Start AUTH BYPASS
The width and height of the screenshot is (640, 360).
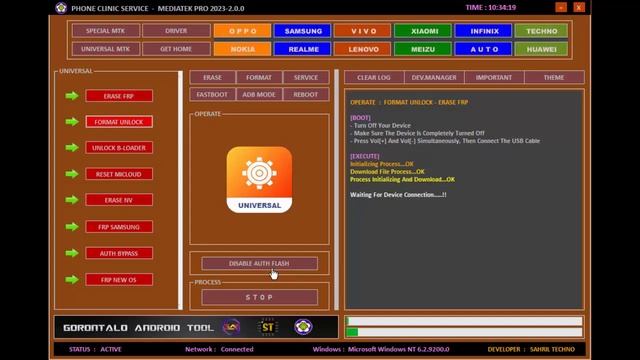(x=119, y=253)
